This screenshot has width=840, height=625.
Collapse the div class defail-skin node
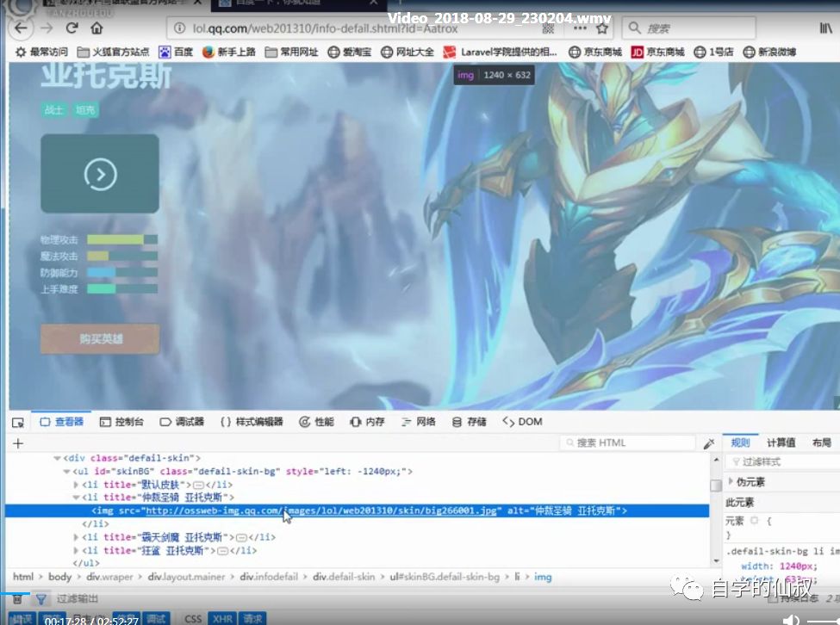pos(57,458)
